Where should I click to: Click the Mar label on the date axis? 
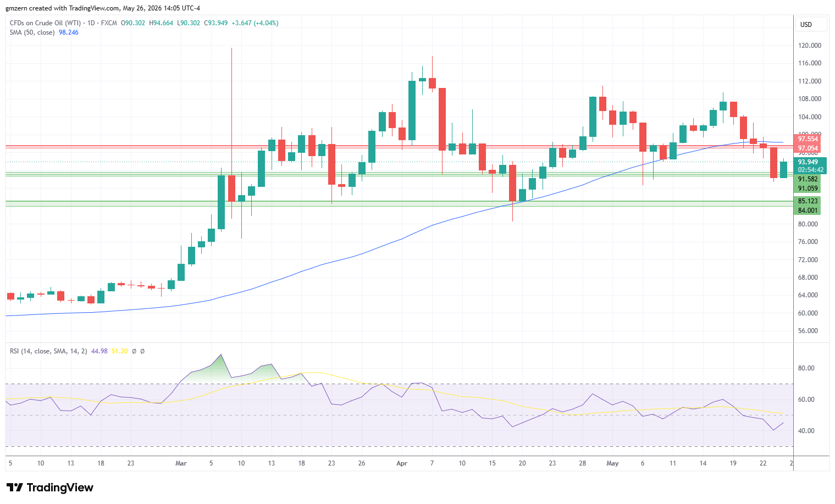[181, 463]
